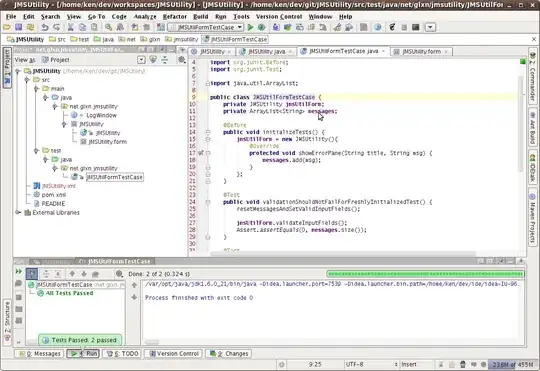Screen dimensions: 540x371
Task: Rerun tests with the green double-arrow icon
Action: (19, 271)
